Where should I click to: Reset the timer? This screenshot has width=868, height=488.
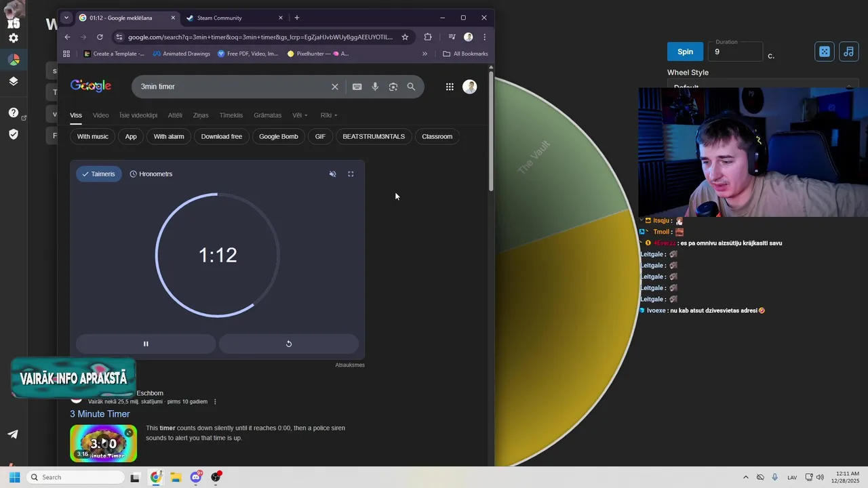pyautogui.click(x=289, y=344)
